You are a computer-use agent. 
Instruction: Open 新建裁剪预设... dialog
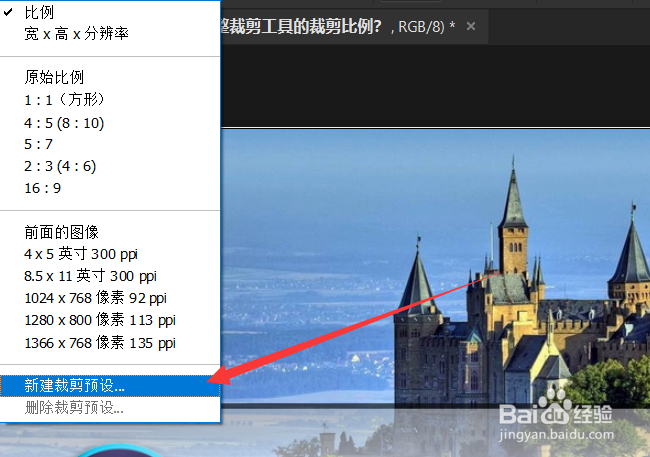[x=110, y=386]
